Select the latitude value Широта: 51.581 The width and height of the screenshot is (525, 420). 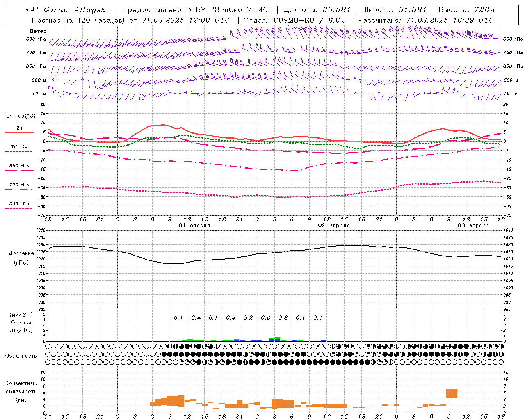(395, 10)
